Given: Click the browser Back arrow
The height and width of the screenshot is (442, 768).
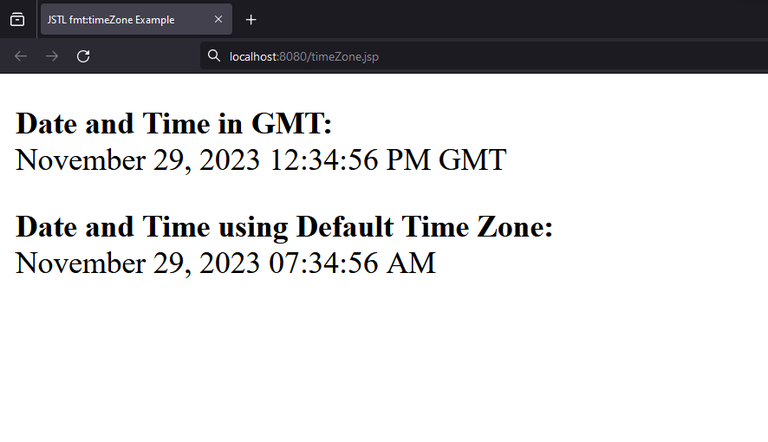Looking at the screenshot, I should 20,56.
